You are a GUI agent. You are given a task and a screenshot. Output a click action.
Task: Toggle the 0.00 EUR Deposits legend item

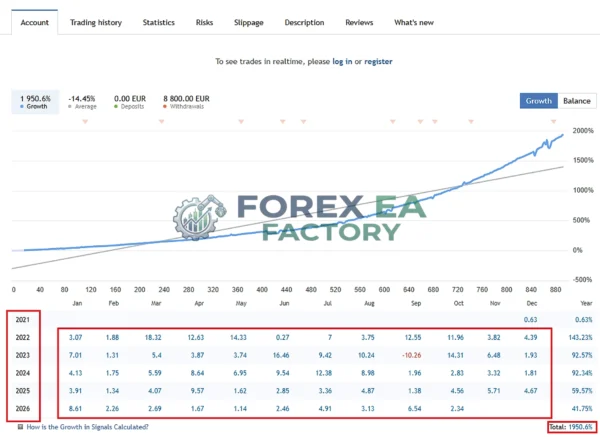(x=130, y=102)
